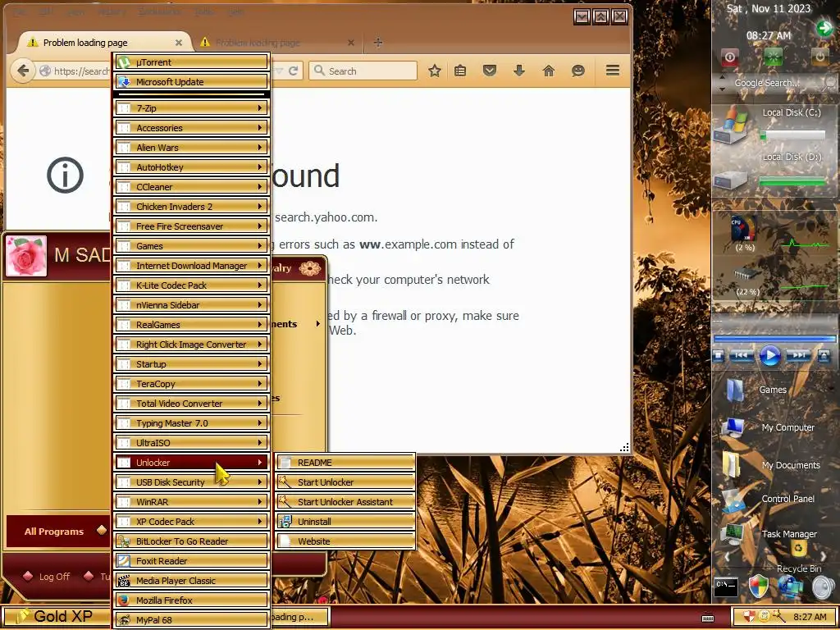
Task: Click the green arrow sidebar button
Action: coord(824,28)
